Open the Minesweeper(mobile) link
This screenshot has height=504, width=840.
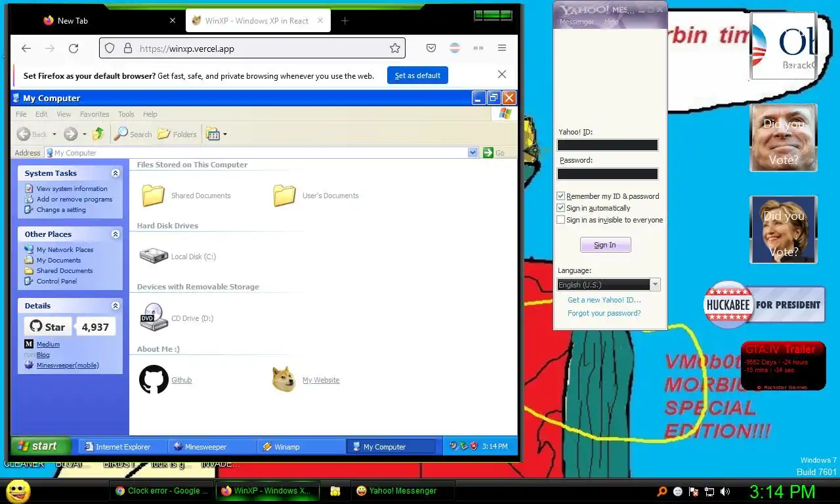(68, 365)
